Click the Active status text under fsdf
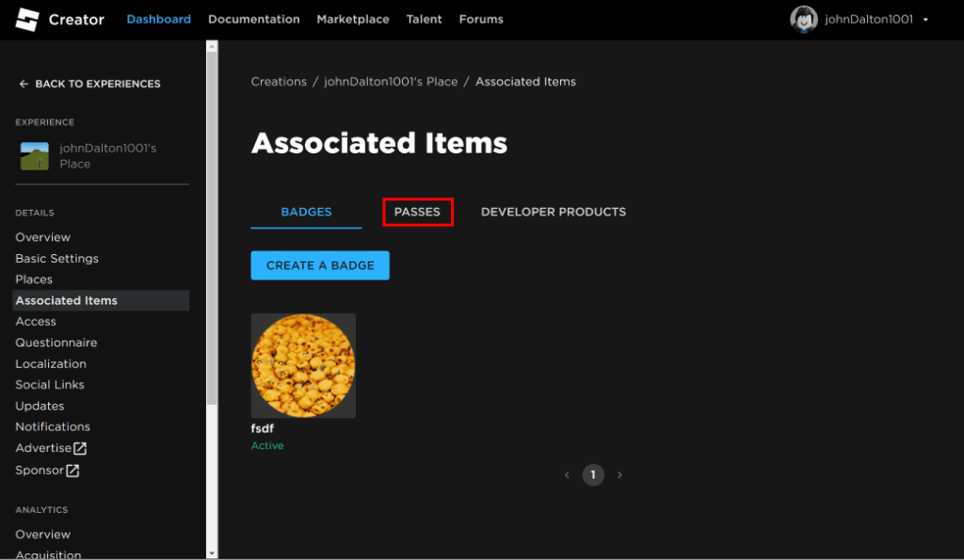Screen dimensions: 964x560 pos(267,446)
